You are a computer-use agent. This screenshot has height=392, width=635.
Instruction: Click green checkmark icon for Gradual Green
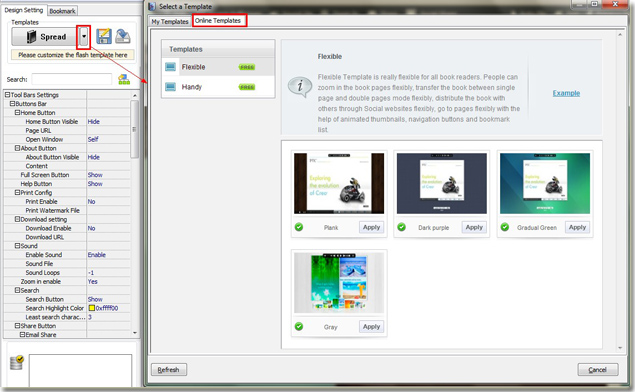pyautogui.click(x=505, y=227)
